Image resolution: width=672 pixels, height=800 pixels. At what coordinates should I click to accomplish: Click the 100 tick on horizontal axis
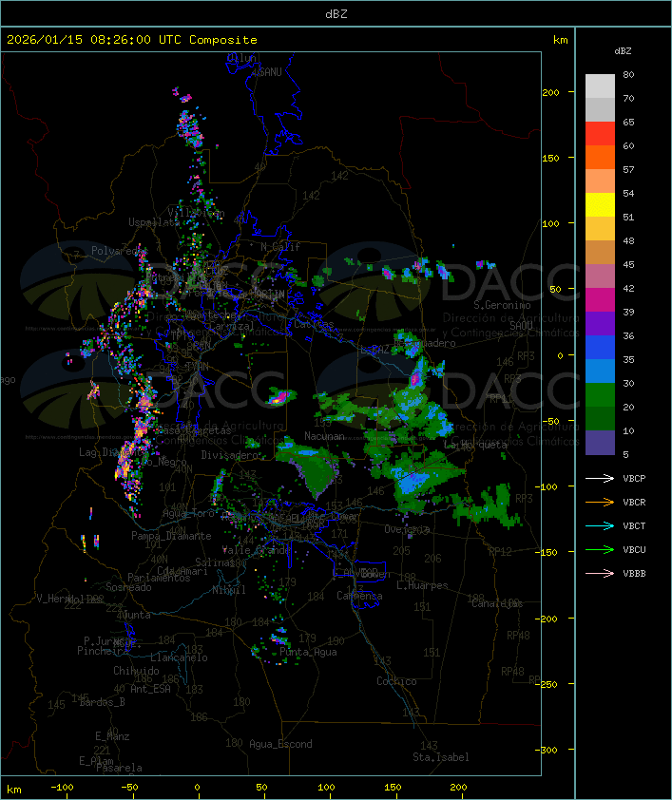coord(326,788)
